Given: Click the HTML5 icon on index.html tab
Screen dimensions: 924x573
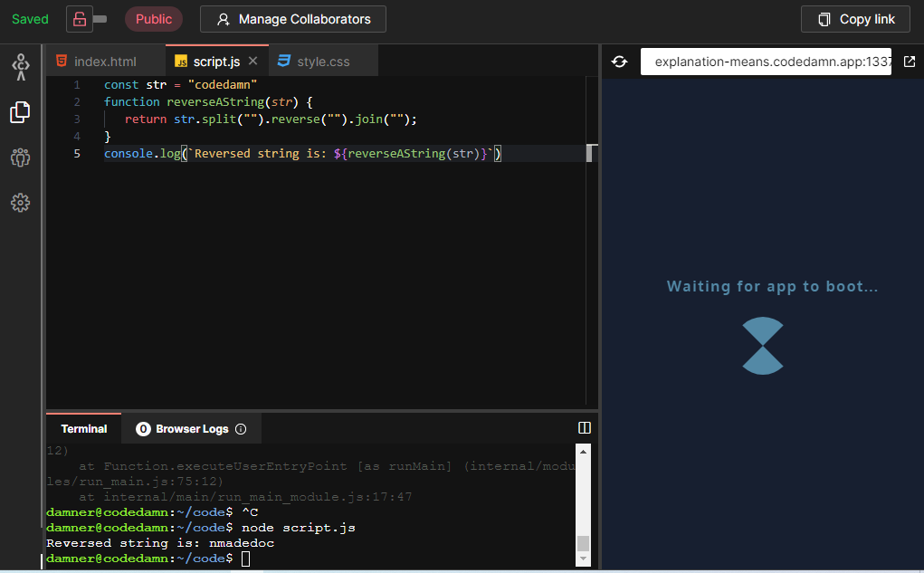Looking at the screenshot, I should point(61,61).
